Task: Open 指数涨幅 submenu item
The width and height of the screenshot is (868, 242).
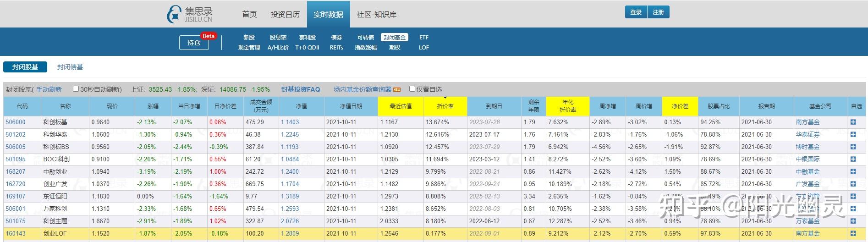Action: pos(366,48)
